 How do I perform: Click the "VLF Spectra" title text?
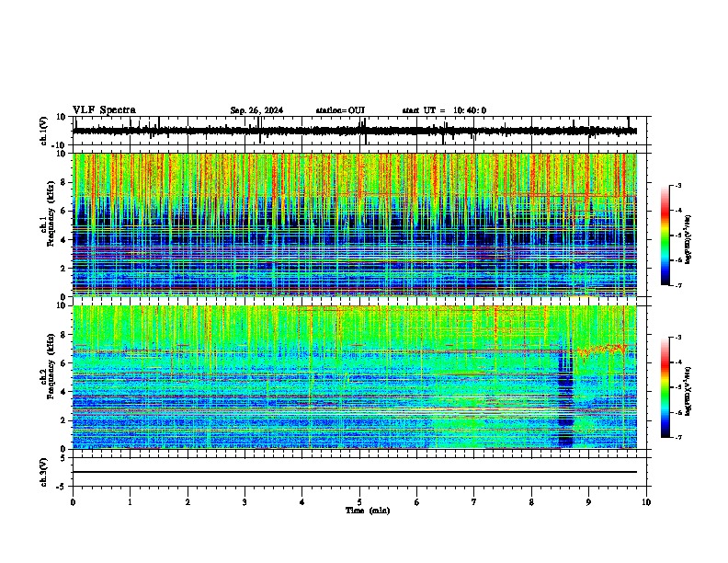104,110
